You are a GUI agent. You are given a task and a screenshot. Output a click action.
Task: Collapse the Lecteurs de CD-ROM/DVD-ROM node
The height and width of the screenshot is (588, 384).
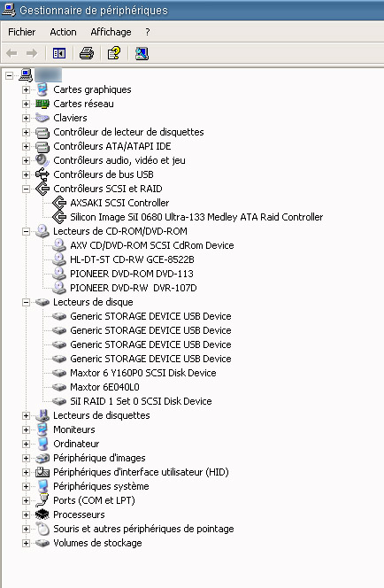(26, 231)
